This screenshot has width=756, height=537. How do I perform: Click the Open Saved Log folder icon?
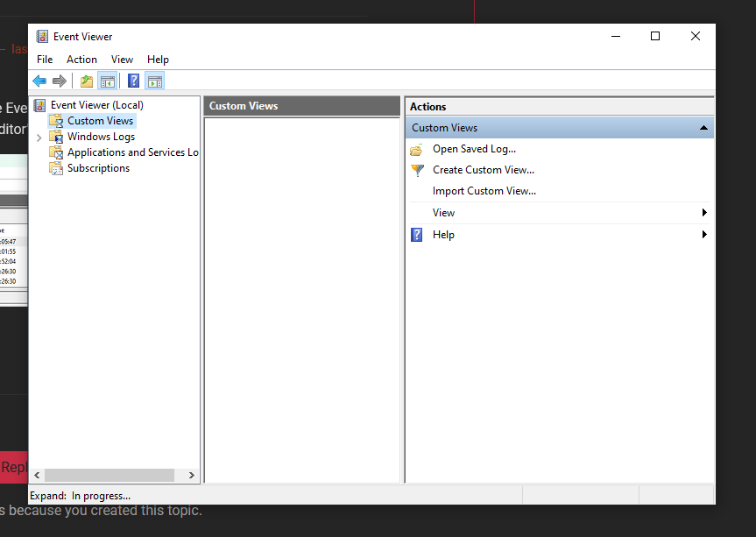(x=417, y=150)
